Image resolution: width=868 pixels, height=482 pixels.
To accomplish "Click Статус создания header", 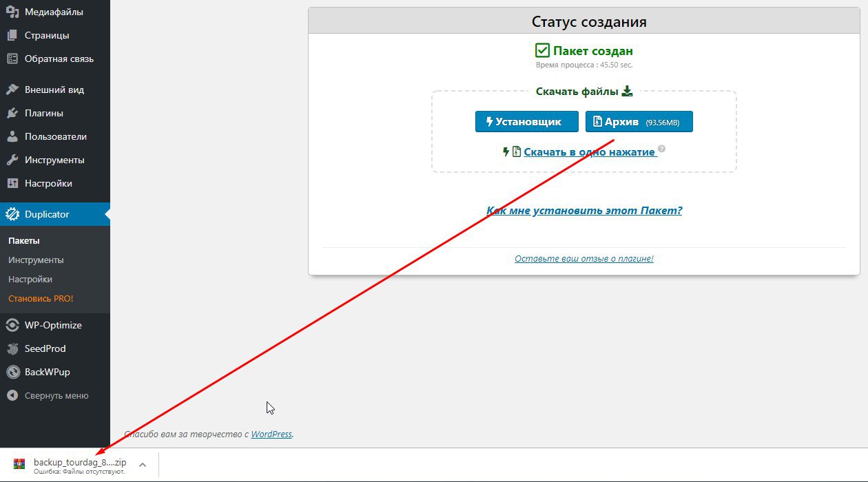I will tap(589, 21).
